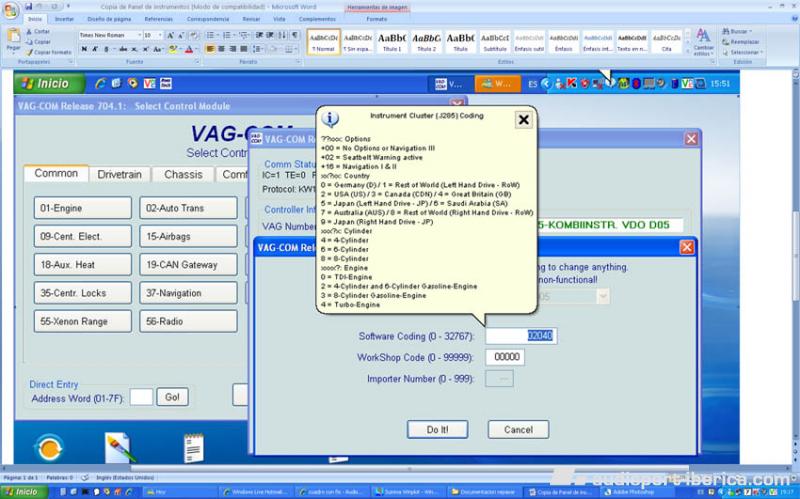Open the bullets list dropdown
Image resolution: width=800 pixels, height=499 pixels.
coord(218,35)
